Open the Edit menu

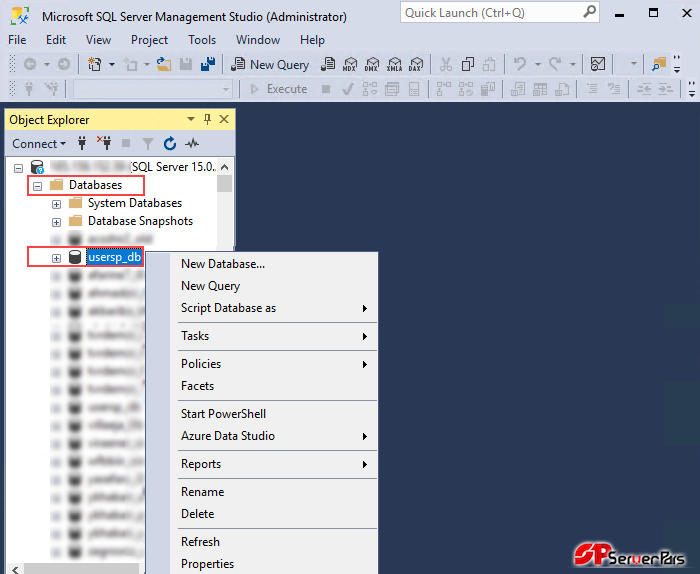[56, 40]
